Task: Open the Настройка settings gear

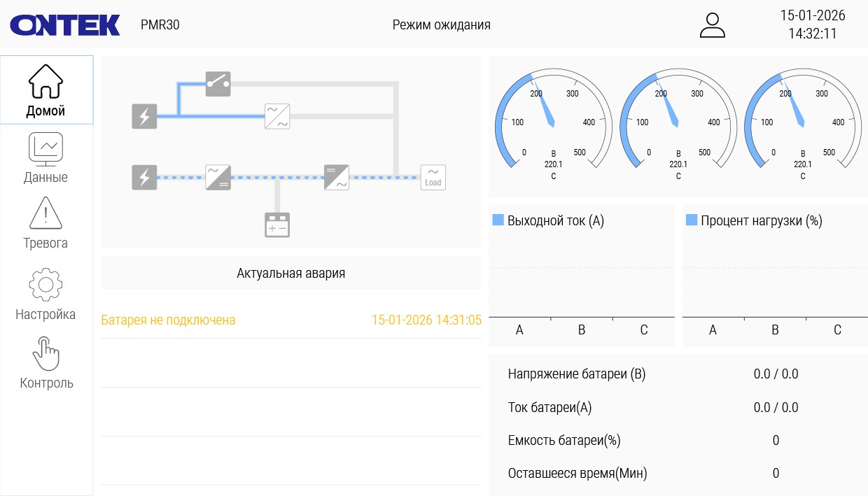Action: click(46, 295)
